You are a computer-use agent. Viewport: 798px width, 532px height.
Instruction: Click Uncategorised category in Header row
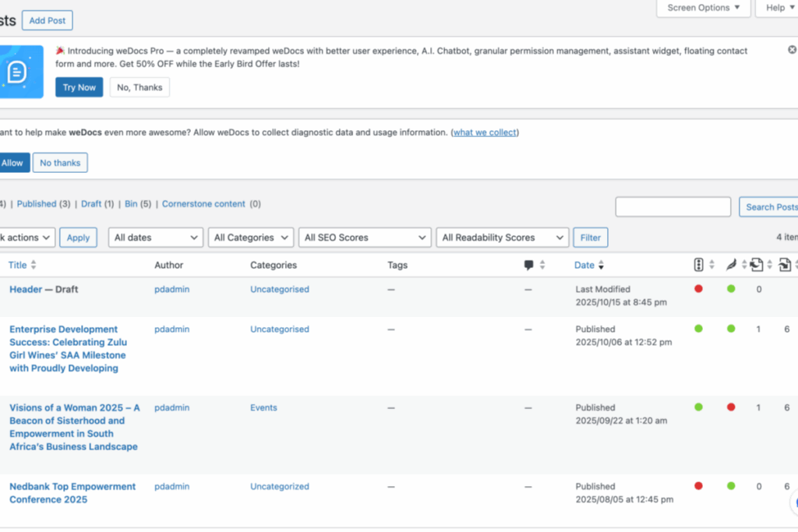coord(280,289)
